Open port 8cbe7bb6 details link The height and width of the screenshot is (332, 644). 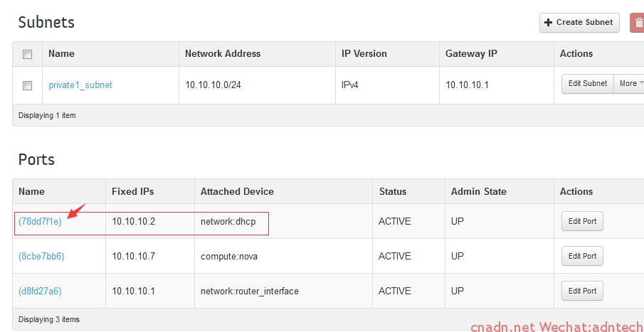click(41, 257)
